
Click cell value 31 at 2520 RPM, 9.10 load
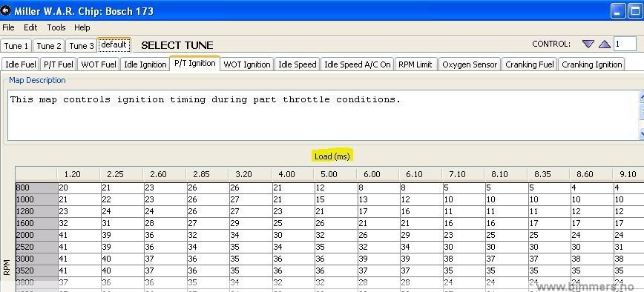pyautogui.click(x=629, y=248)
